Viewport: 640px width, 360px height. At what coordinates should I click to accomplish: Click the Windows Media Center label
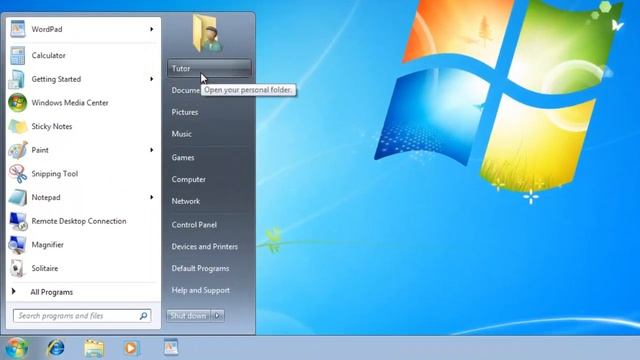pyautogui.click(x=70, y=103)
